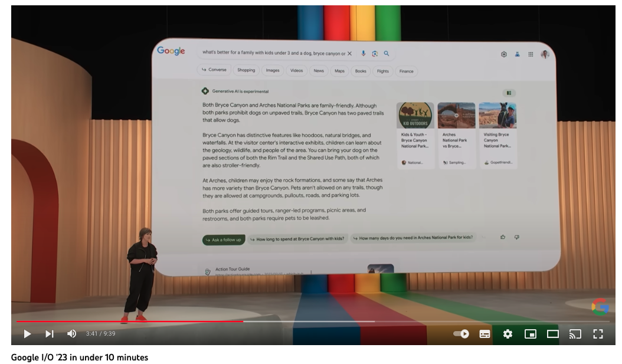Click the voice search microphone icon
The width and height of the screenshot is (622, 364).
coord(364,54)
